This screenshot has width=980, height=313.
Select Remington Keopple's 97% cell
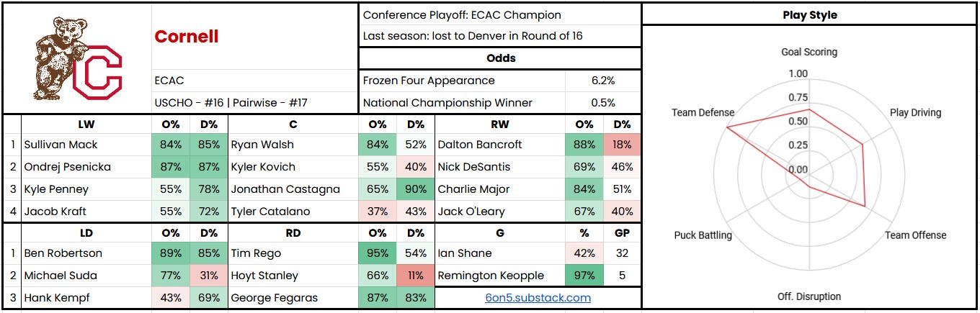click(584, 276)
